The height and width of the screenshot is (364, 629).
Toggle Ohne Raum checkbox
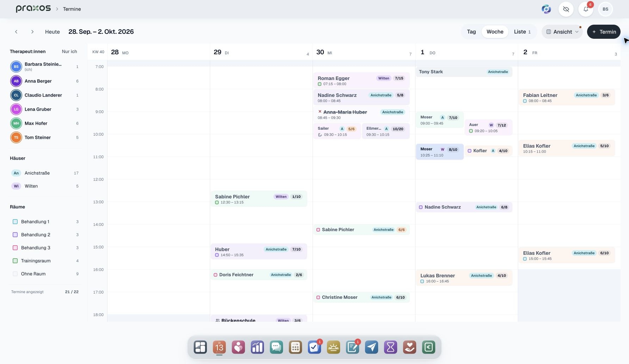coord(15,274)
